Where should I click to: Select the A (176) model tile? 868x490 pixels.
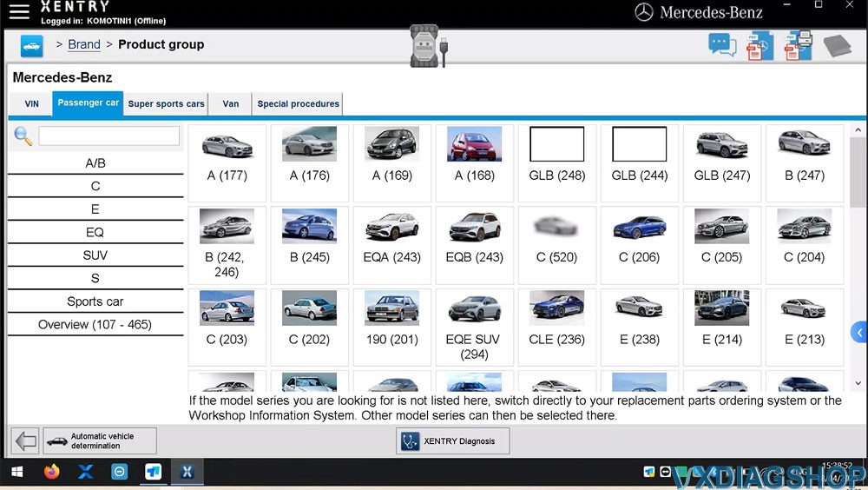310,163
